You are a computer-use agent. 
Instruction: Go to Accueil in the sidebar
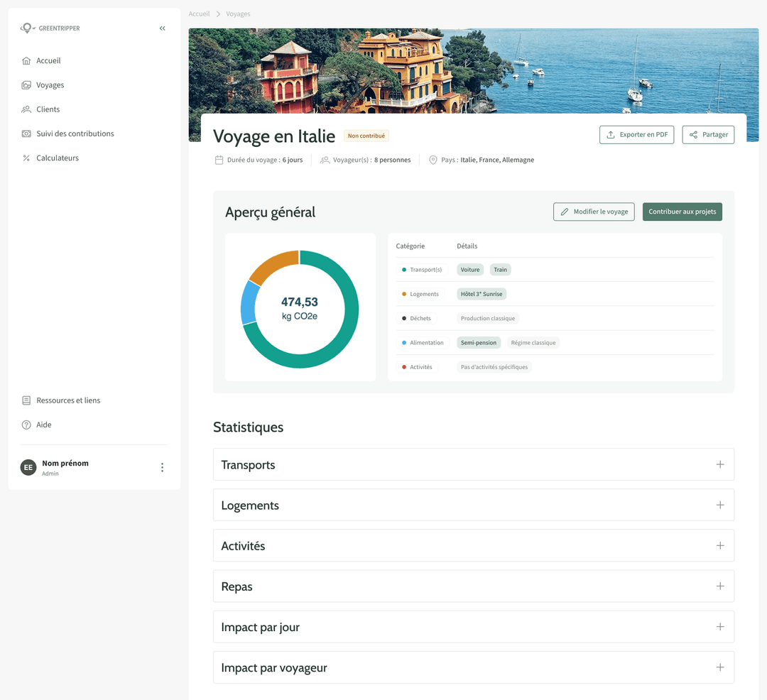tap(48, 61)
